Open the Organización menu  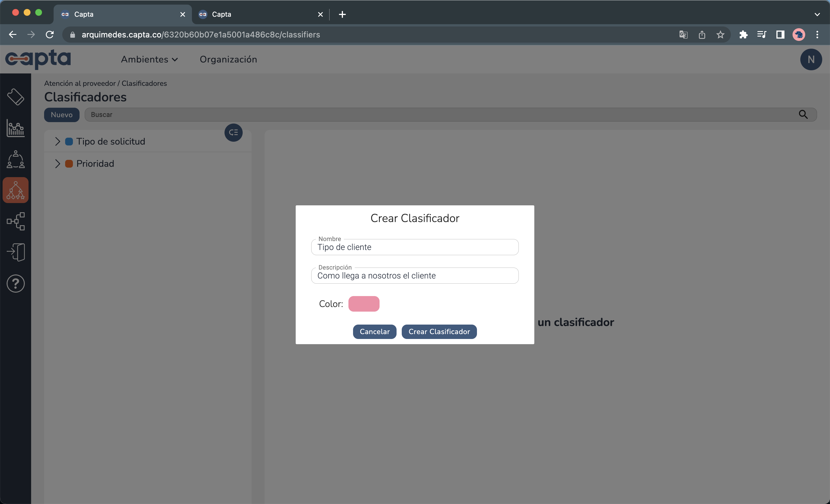click(228, 59)
